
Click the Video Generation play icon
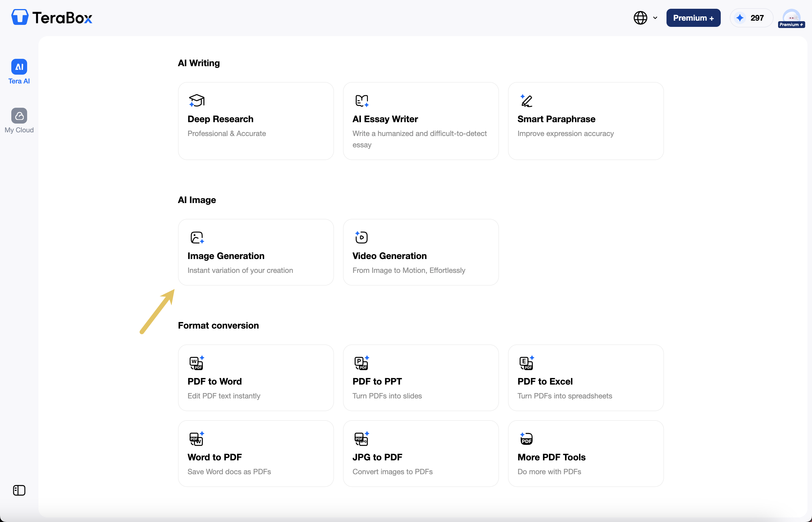click(x=361, y=237)
